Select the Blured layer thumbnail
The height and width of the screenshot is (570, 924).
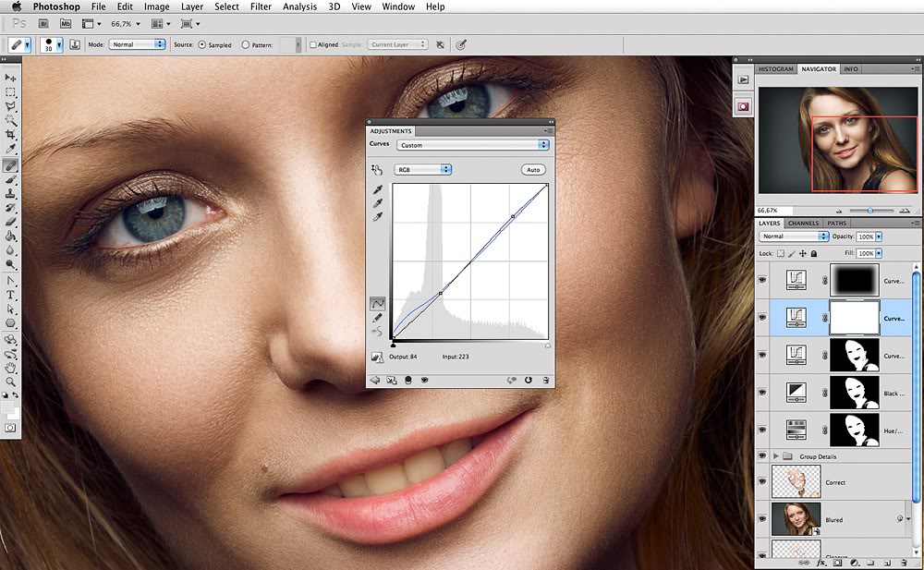click(796, 518)
